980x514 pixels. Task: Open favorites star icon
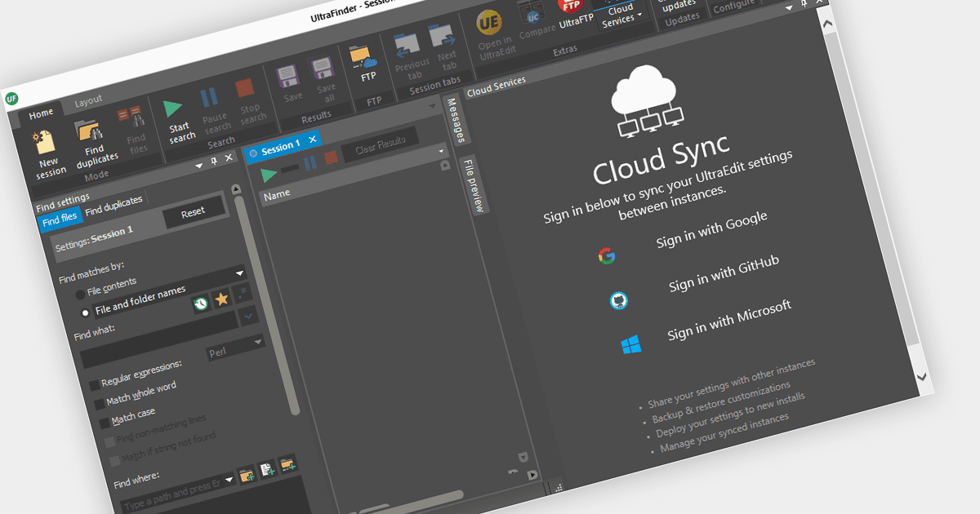220,299
